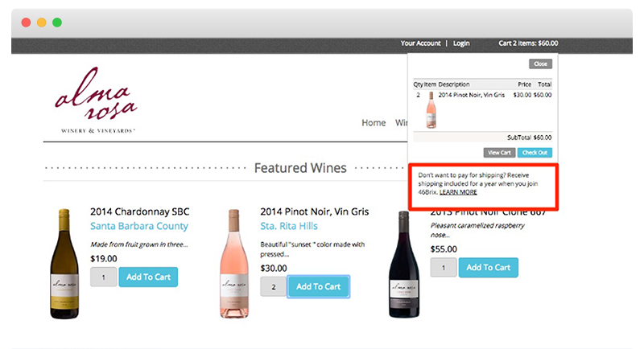644x349 pixels.
Task: Proceed with the Check Out button
Action: coord(535,153)
